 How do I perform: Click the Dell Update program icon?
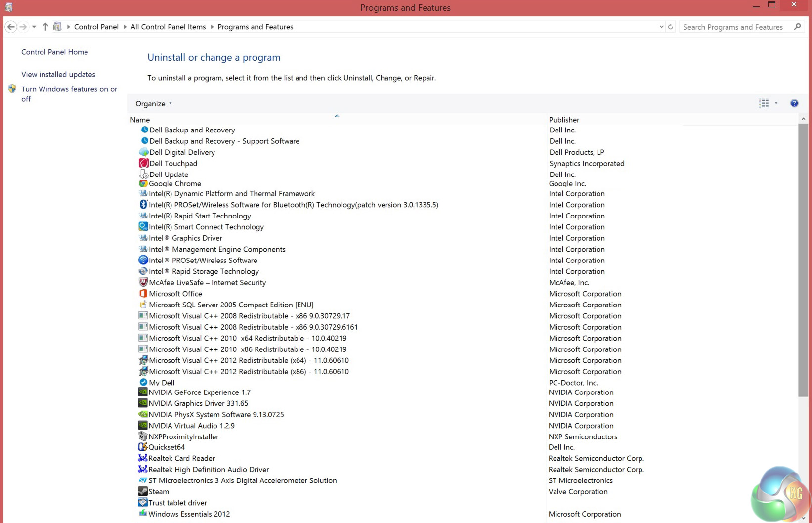(144, 174)
